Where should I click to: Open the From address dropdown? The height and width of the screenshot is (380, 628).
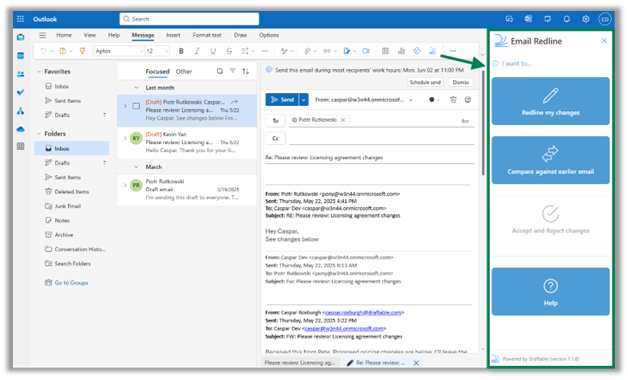click(411, 100)
